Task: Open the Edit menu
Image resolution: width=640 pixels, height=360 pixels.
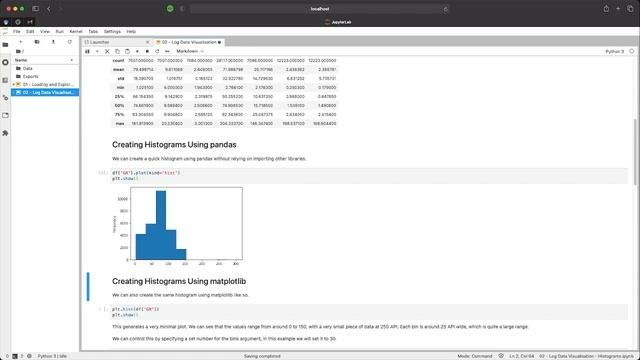Action: click(30, 31)
